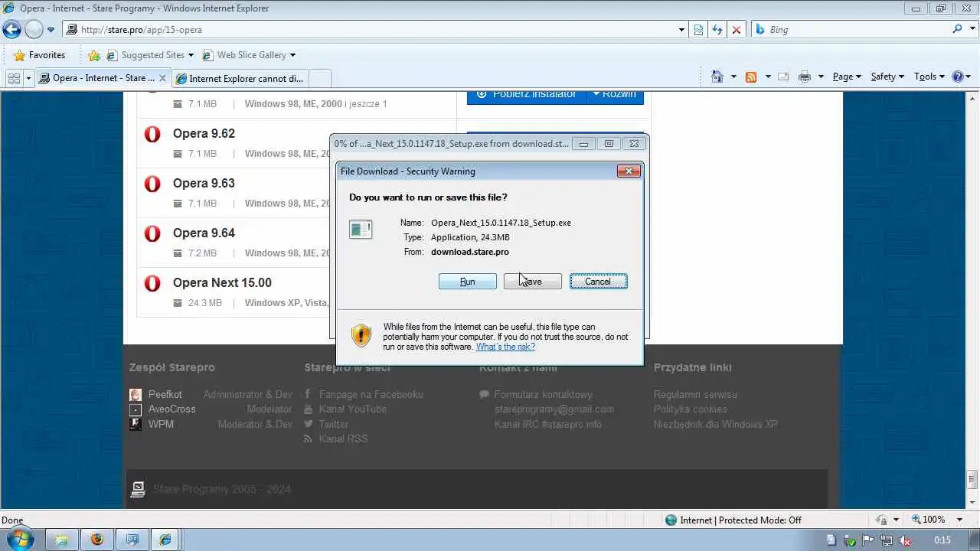
Task: Close the Opera - Internet tab
Action: [x=162, y=78]
